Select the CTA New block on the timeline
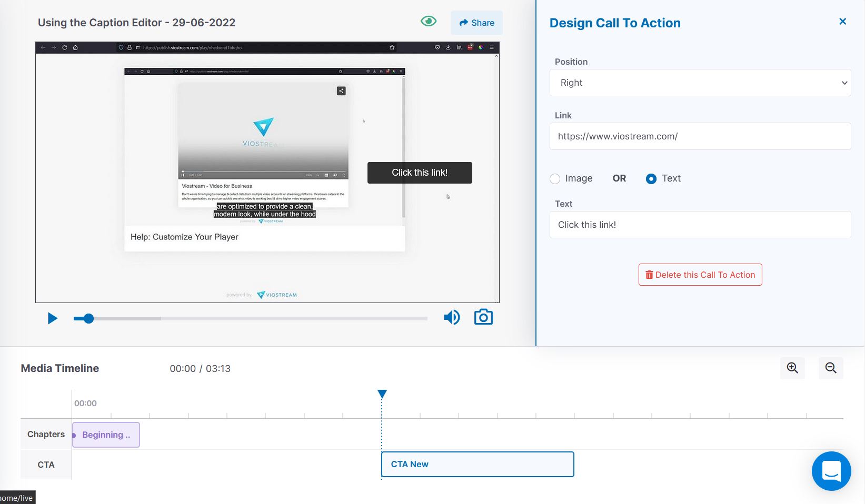865x504 pixels. coord(477,464)
